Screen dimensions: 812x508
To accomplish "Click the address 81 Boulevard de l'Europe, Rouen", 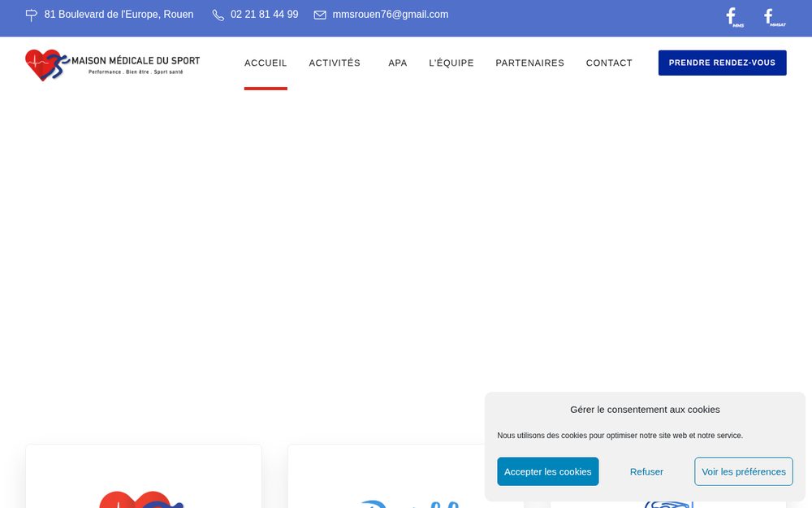I will point(119,15).
